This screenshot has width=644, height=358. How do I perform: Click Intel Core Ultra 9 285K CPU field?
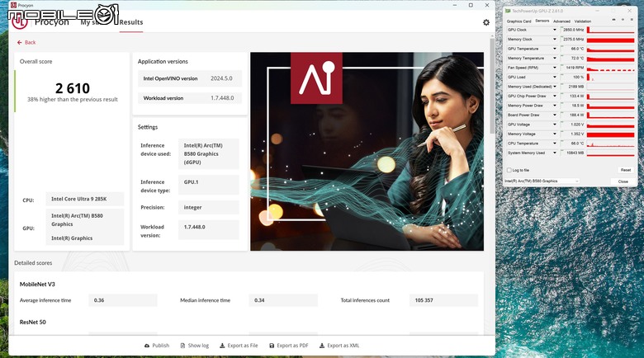pyautogui.click(x=84, y=199)
